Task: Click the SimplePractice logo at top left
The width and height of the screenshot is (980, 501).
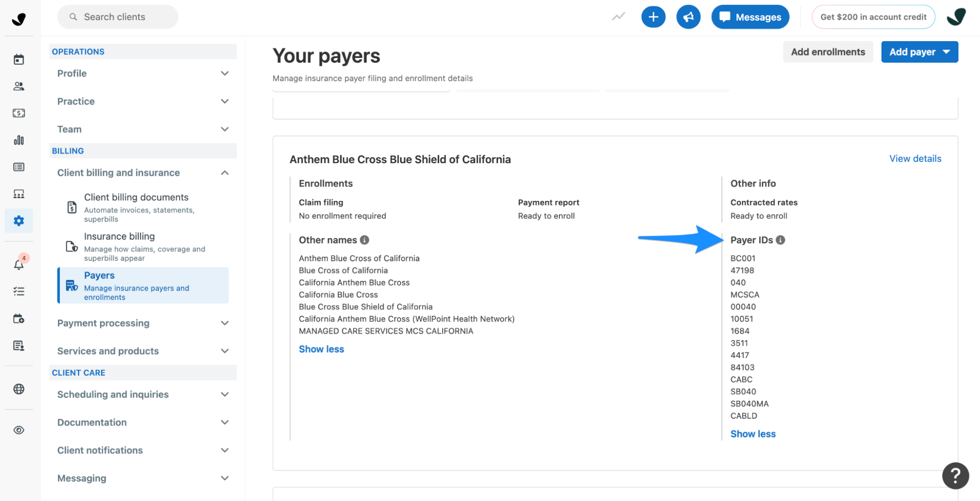Action: (x=19, y=19)
